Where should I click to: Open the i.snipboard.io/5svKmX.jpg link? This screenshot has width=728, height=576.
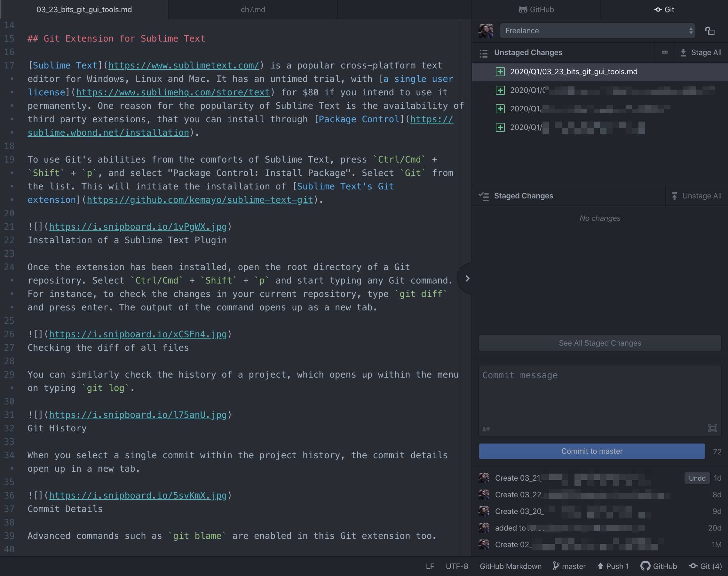138,495
